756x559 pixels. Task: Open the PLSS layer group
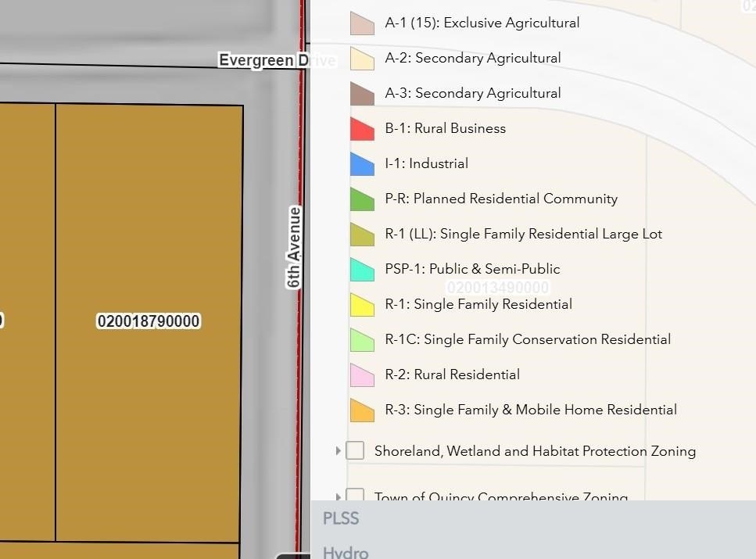coord(341,518)
